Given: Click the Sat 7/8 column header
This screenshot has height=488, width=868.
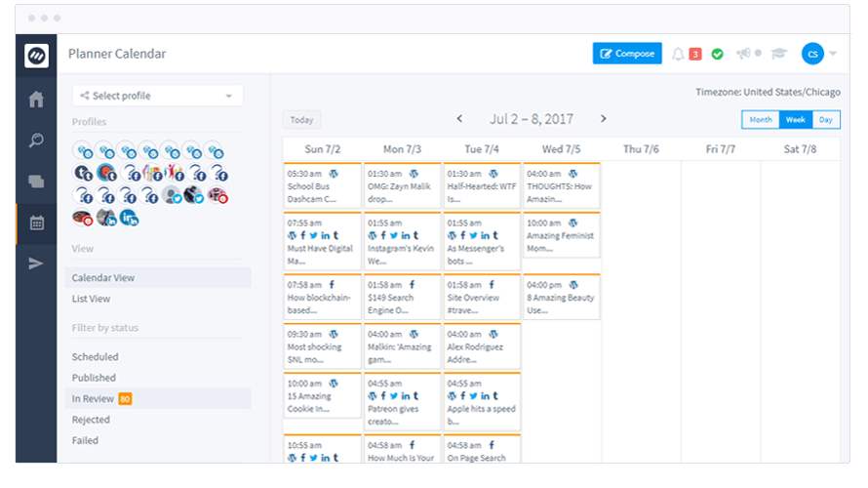Looking at the screenshot, I should click(800, 149).
